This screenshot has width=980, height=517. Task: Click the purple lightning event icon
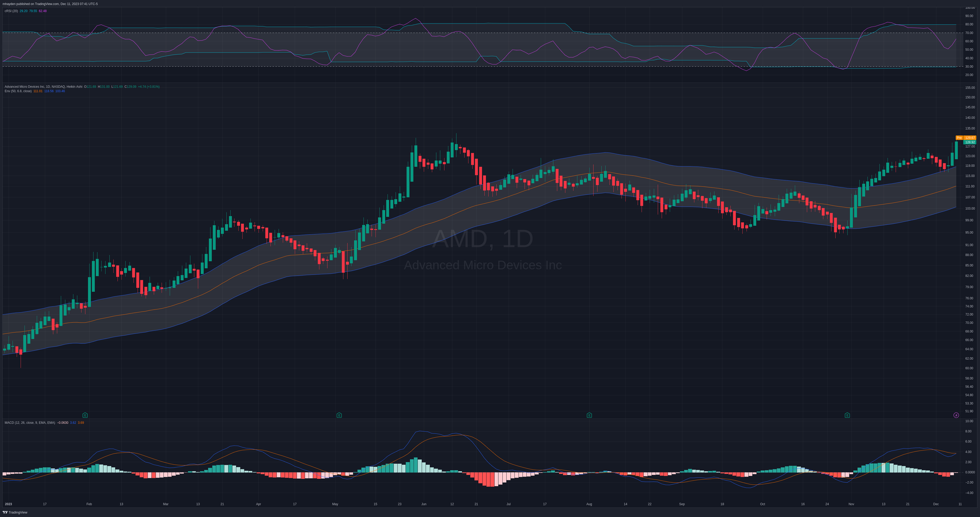pos(956,415)
